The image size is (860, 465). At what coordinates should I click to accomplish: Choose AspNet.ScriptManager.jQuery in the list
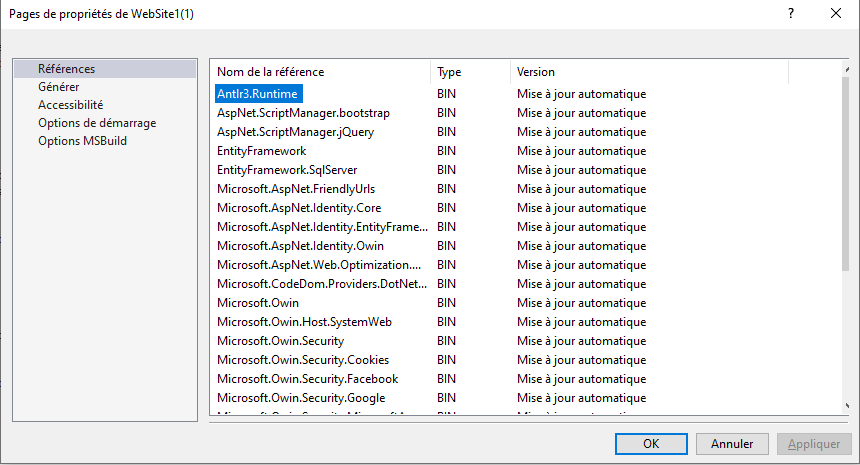tap(295, 132)
